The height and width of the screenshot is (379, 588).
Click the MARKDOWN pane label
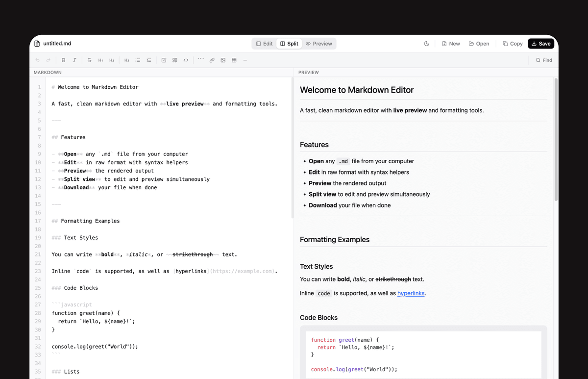[48, 73]
